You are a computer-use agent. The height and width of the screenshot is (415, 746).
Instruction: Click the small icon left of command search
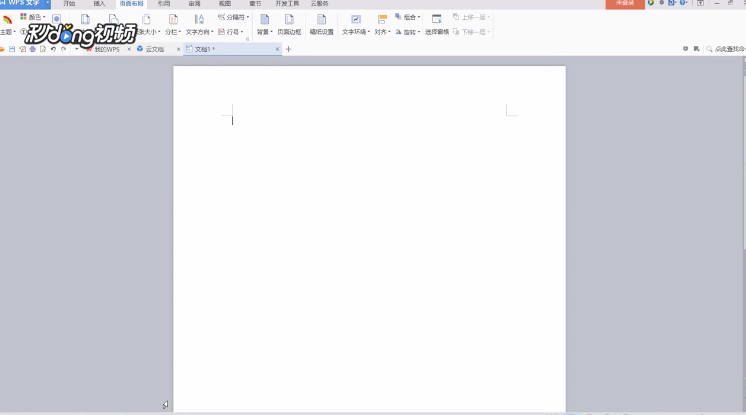697,49
